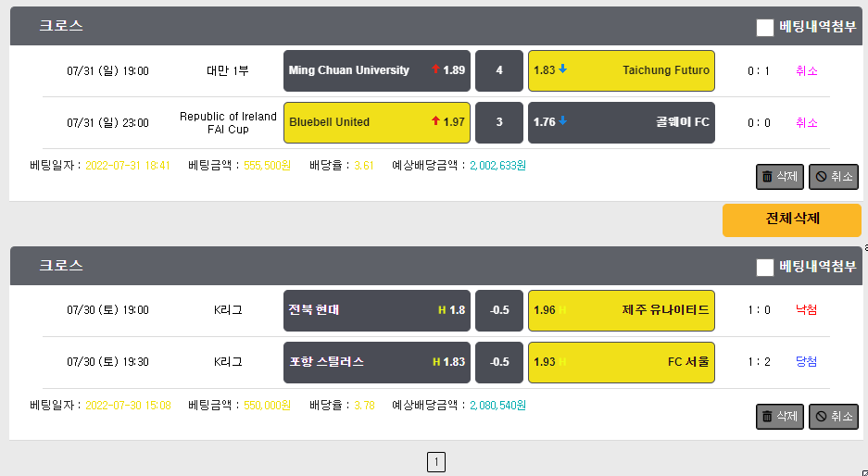868x476 pixels.
Task: Click cancel circle icon on second bet's 취소 button
Action: (821, 416)
